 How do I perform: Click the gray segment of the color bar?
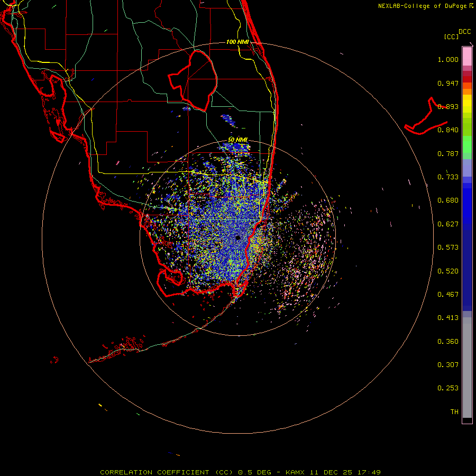467,368
